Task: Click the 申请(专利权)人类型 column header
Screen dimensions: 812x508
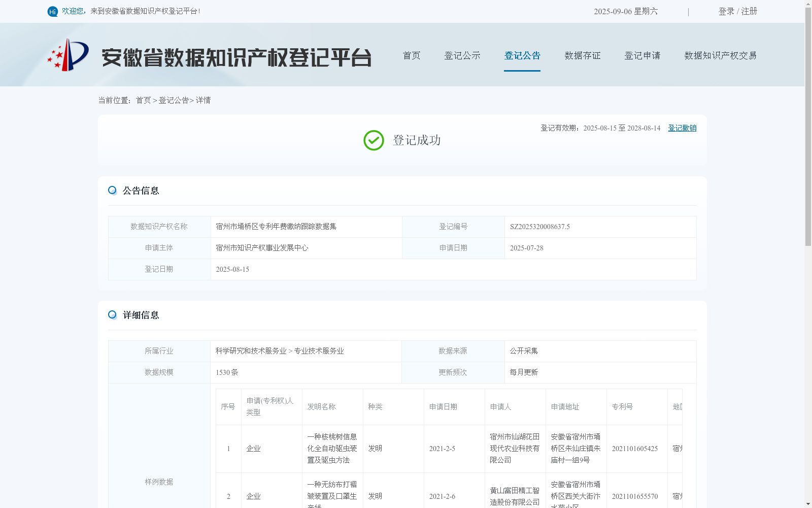Action: coord(270,406)
